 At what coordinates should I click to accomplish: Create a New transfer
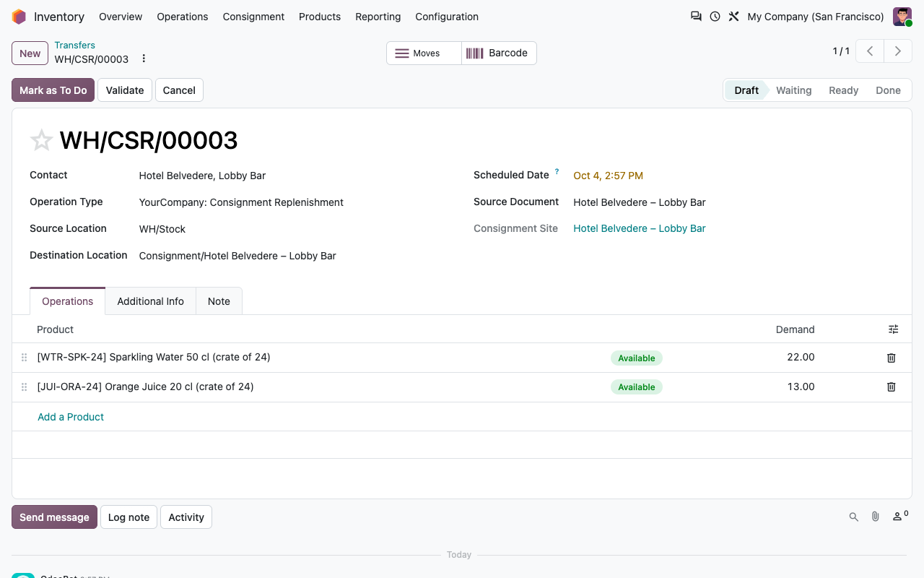coord(30,53)
